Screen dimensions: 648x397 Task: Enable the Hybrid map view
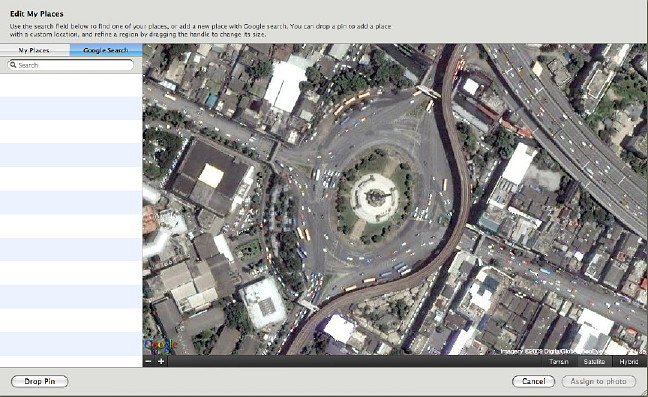click(x=629, y=361)
